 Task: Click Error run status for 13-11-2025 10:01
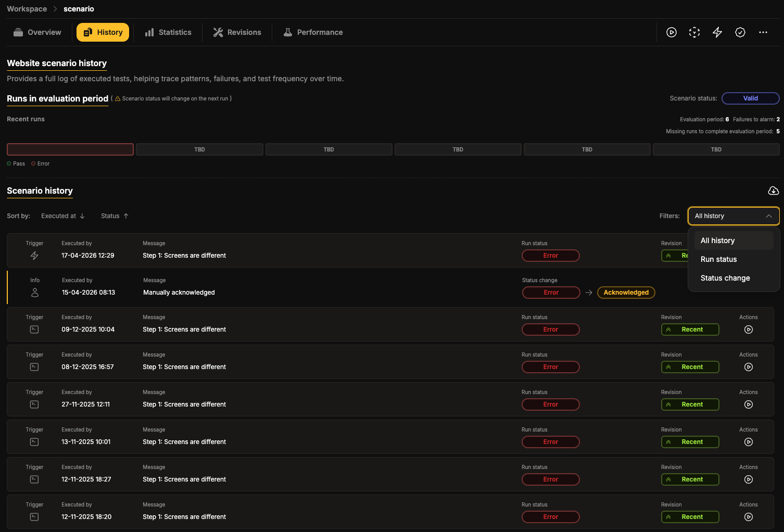pyautogui.click(x=550, y=442)
